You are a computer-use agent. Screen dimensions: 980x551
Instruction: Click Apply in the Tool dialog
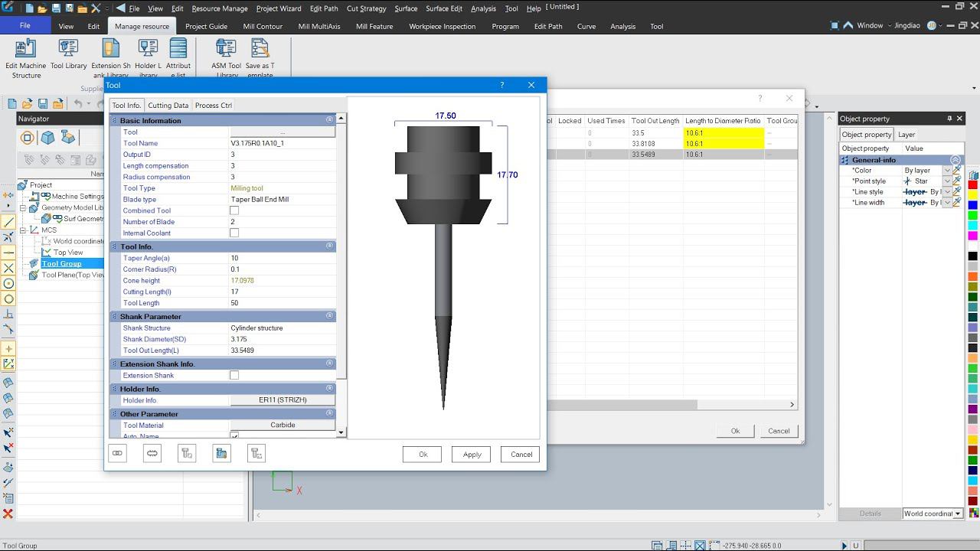[x=472, y=455]
